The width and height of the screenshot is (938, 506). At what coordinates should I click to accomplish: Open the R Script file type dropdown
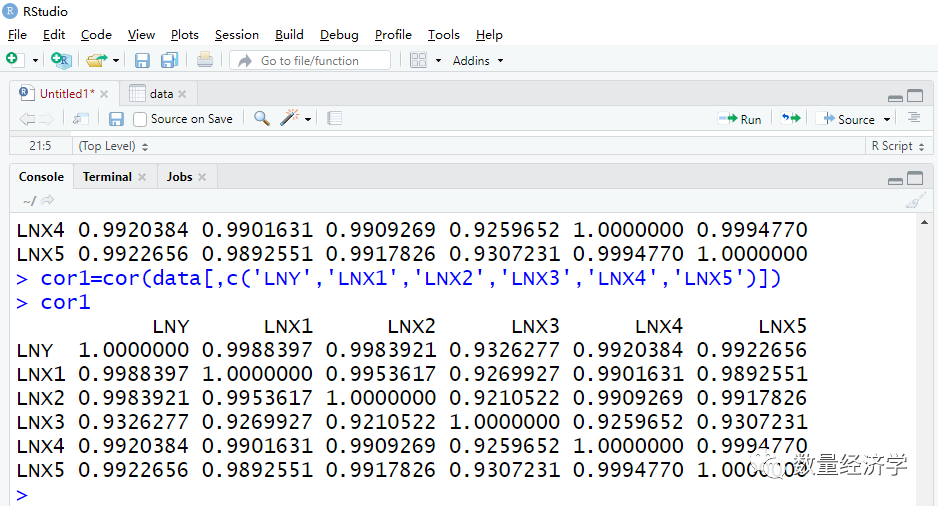pyautogui.click(x=897, y=146)
